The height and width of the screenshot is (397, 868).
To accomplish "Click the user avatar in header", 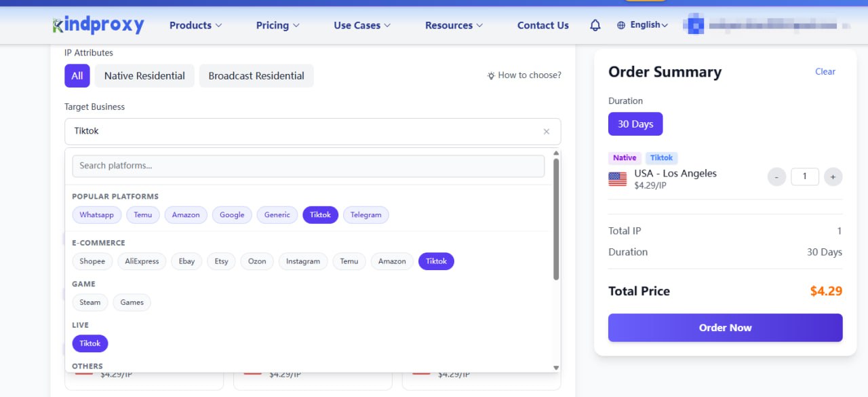I will [x=694, y=25].
